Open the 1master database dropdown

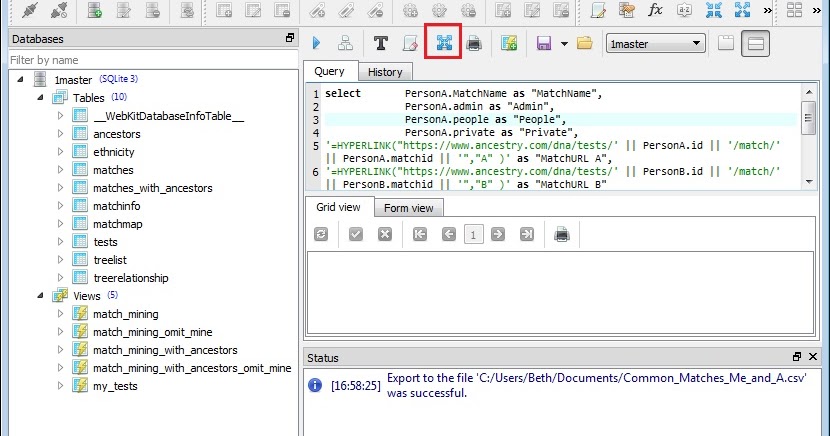pos(655,44)
